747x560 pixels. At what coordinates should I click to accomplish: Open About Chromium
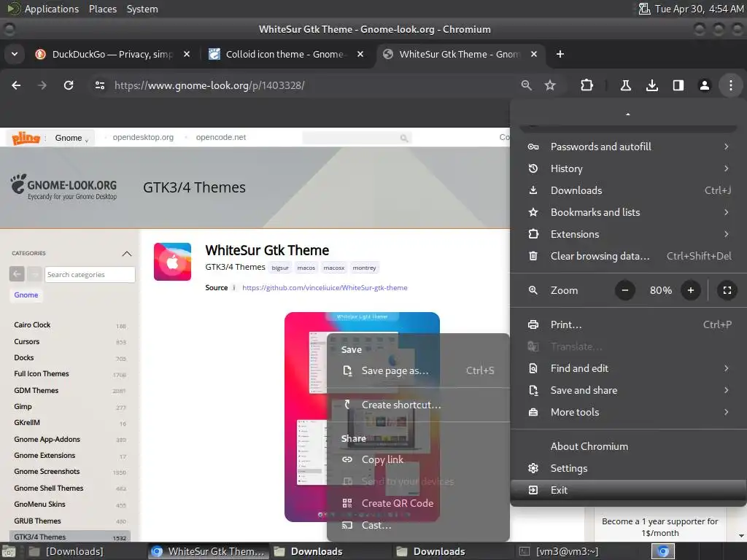[x=628, y=447]
